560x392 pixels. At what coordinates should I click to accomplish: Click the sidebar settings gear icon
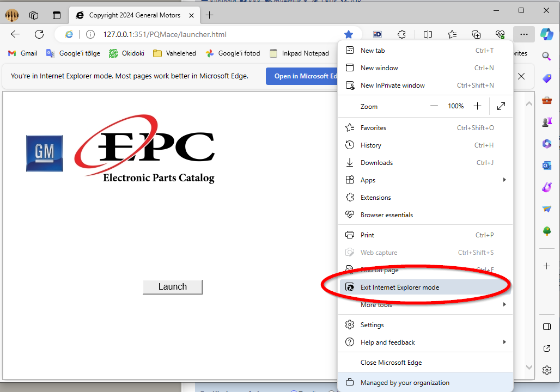pyautogui.click(x=547, y=370)
